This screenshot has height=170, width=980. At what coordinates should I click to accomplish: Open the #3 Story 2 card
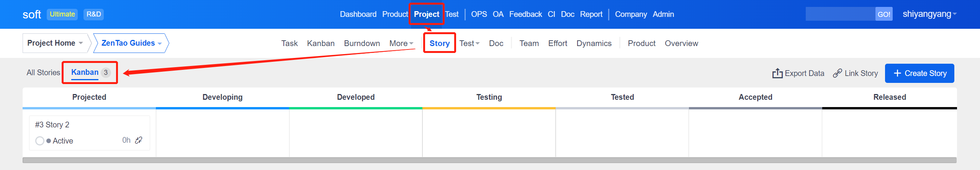pyautogui.click(x=52, y=125)
